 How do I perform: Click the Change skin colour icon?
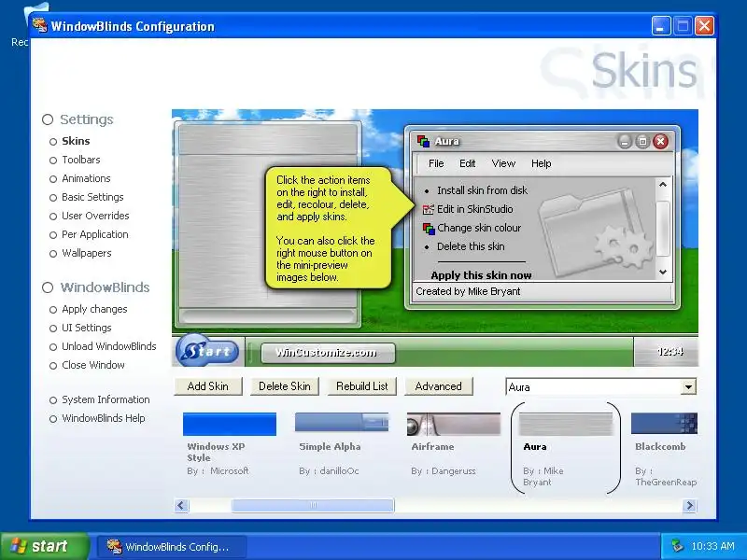pyautogui.click(x=429, y=229)
